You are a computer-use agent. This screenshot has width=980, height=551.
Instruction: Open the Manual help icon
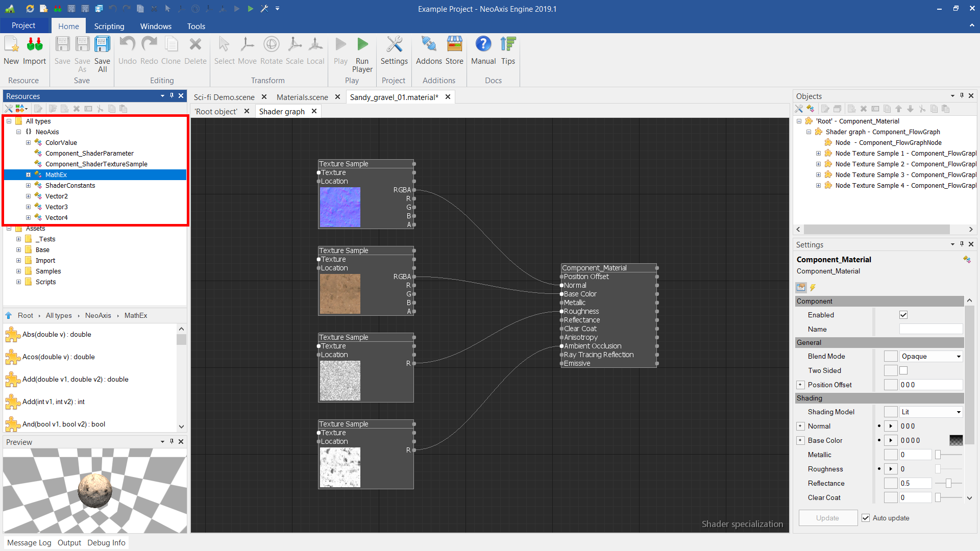pos(483,45)
